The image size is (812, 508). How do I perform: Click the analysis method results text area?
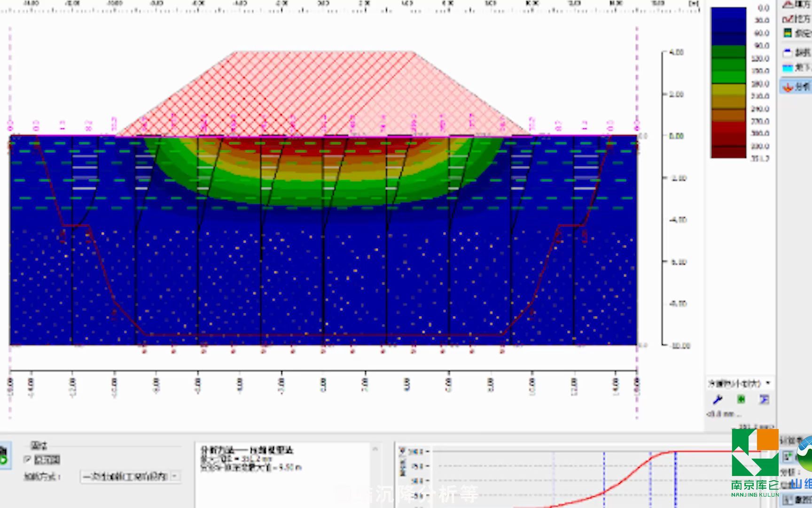point(283,475)
